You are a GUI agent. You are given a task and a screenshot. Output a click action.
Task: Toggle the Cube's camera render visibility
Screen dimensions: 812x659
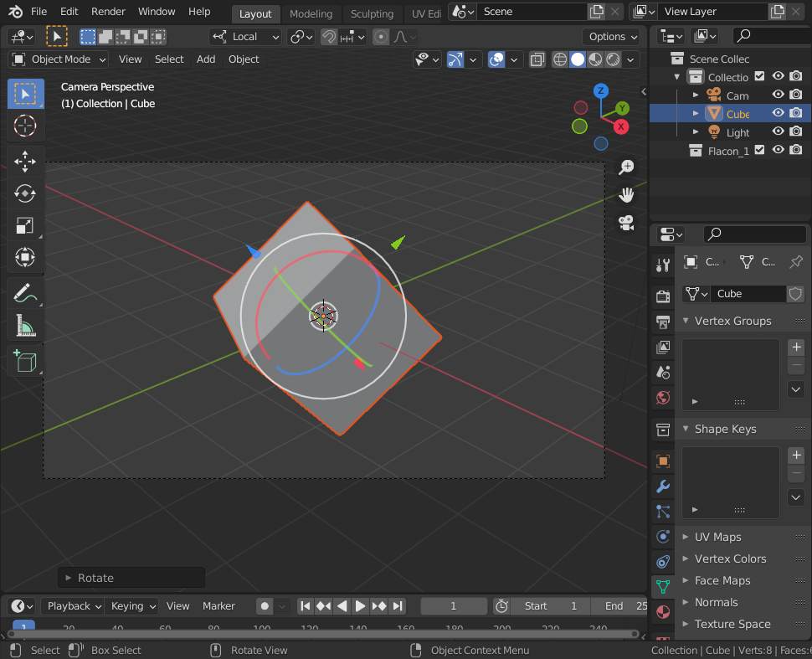point(796,113)
